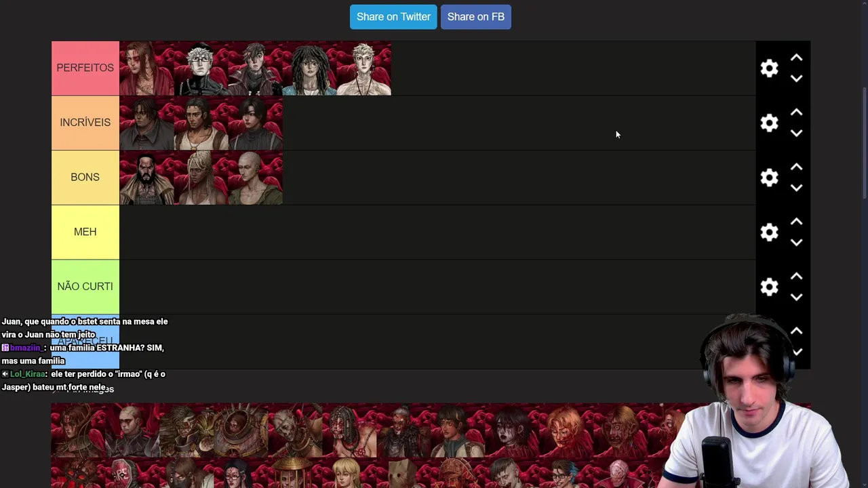This screenshot has width=868, height=488.
Task: Open settings gear for MEH tier
Action: click(x=769, y=232)
